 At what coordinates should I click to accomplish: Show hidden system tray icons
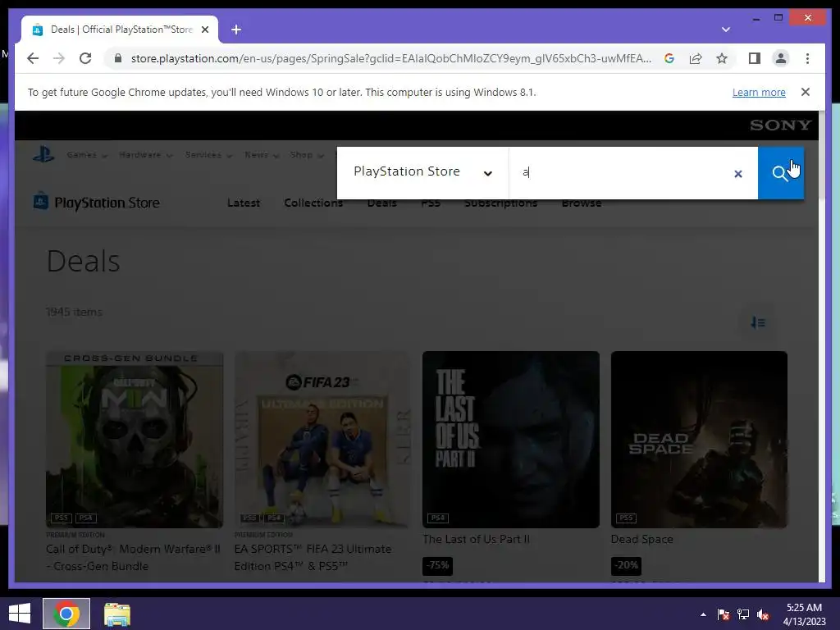703,614
